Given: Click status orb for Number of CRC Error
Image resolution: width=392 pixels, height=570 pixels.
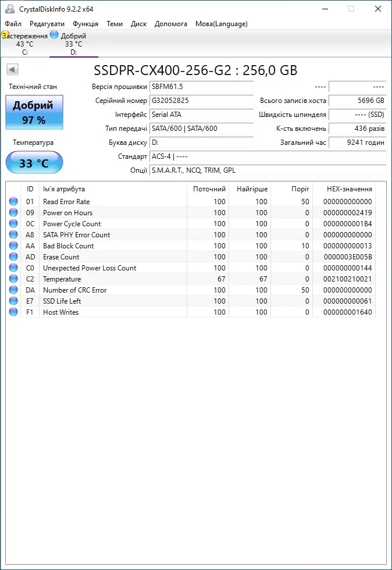Looking at the screenshot, I should click(13, 290).
